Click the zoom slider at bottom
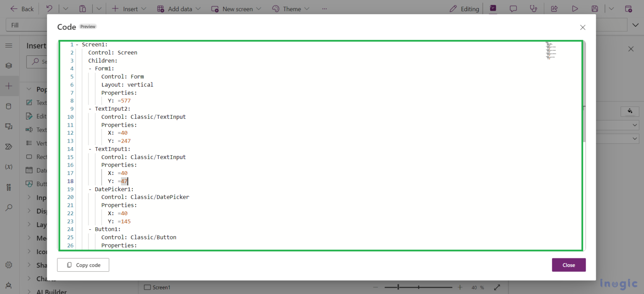 [418, 287]
